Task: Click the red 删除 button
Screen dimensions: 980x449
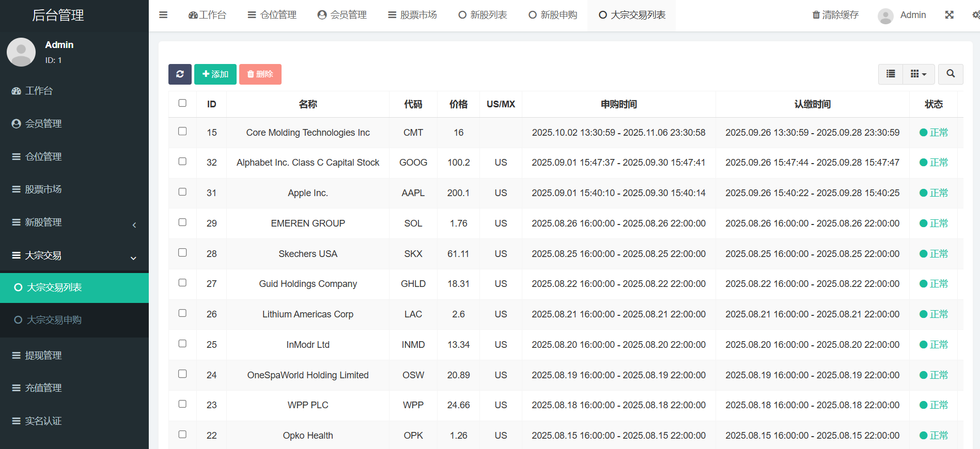Action: [260, 74]
